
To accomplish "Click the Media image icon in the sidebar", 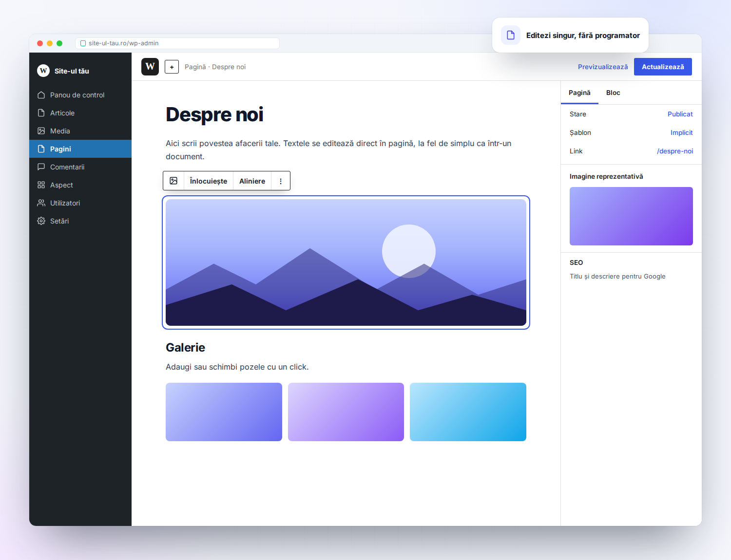I will click(x=41, y=131).
